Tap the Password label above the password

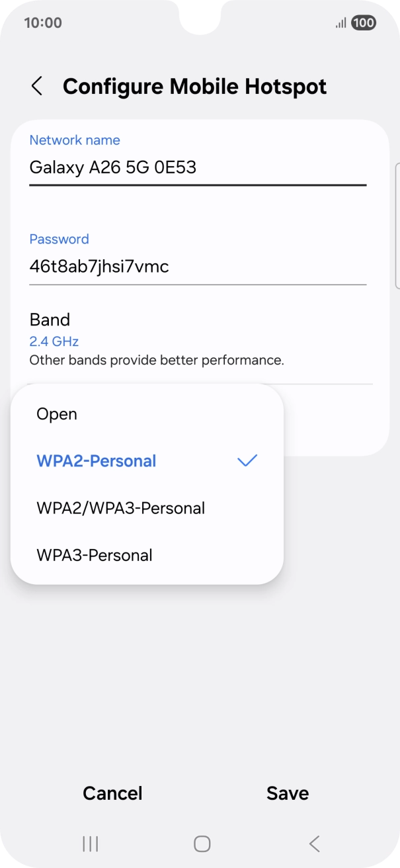[59, 239]
